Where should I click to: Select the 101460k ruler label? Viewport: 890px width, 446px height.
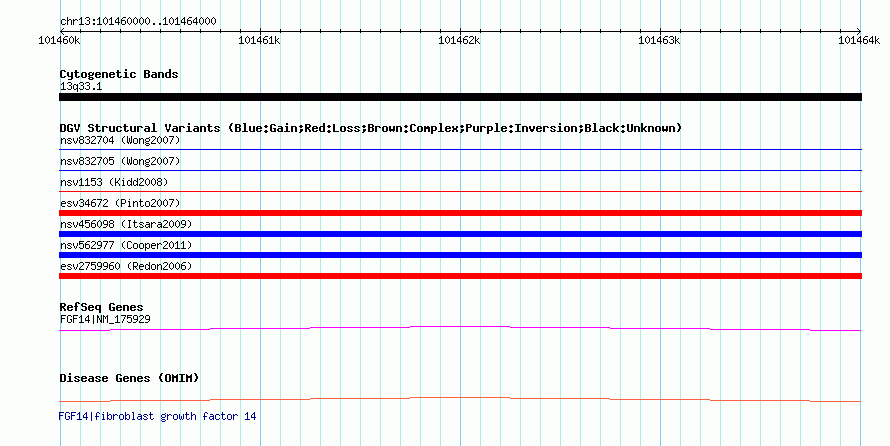click(x=59, y=40)
